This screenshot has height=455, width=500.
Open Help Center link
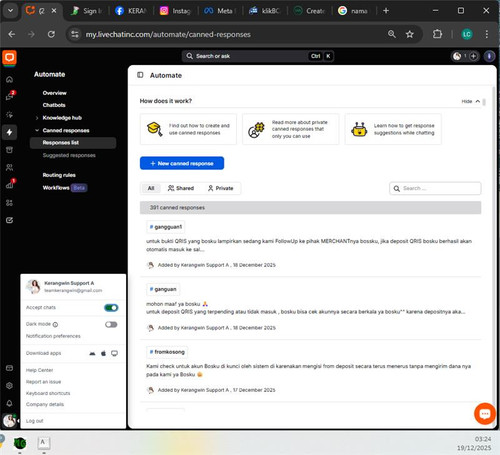39,370
